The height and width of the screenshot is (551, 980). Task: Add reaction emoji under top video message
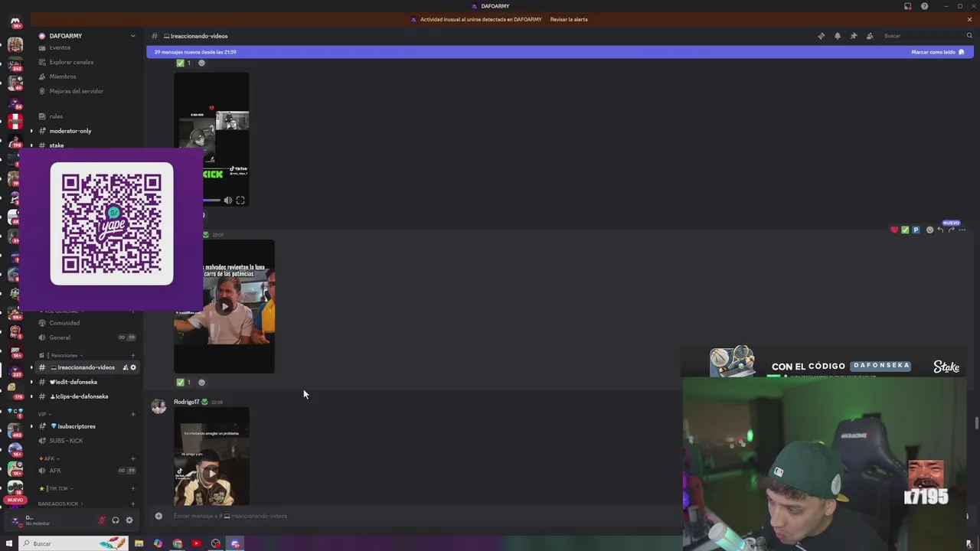pos(201,63)
